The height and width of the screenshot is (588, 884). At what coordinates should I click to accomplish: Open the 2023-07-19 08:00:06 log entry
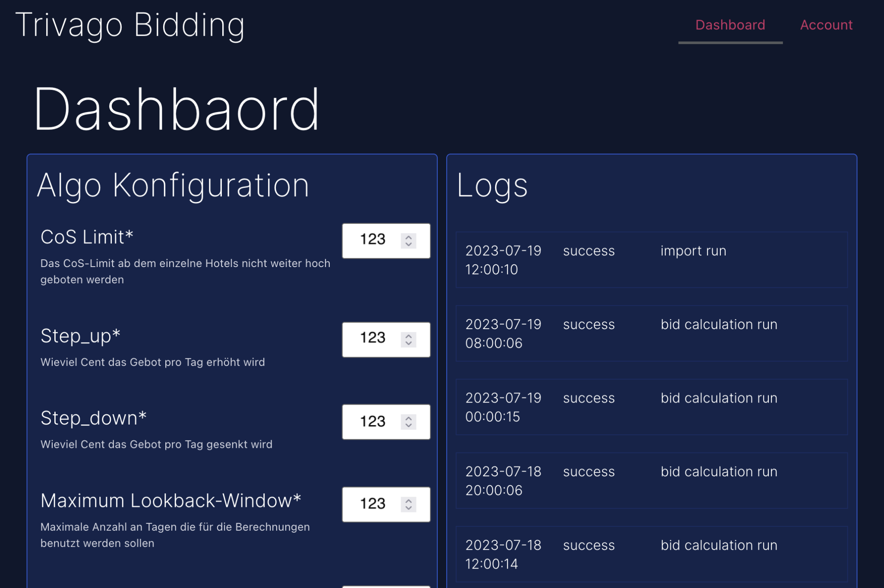651,333
